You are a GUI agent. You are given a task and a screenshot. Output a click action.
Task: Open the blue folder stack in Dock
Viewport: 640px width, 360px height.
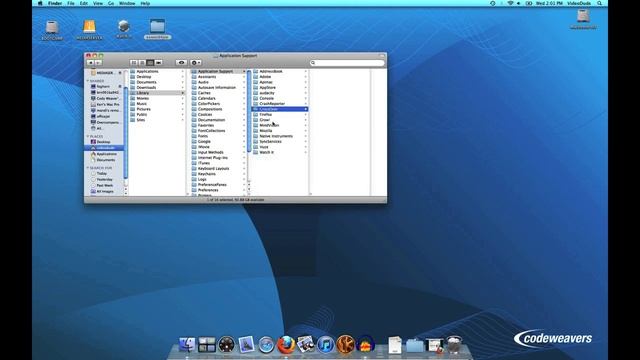click(415, 346)
